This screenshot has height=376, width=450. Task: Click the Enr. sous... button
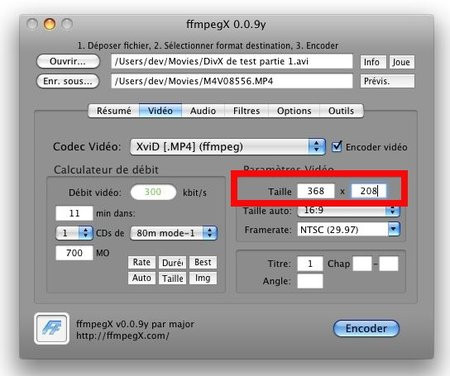click(x=68, y=81)
